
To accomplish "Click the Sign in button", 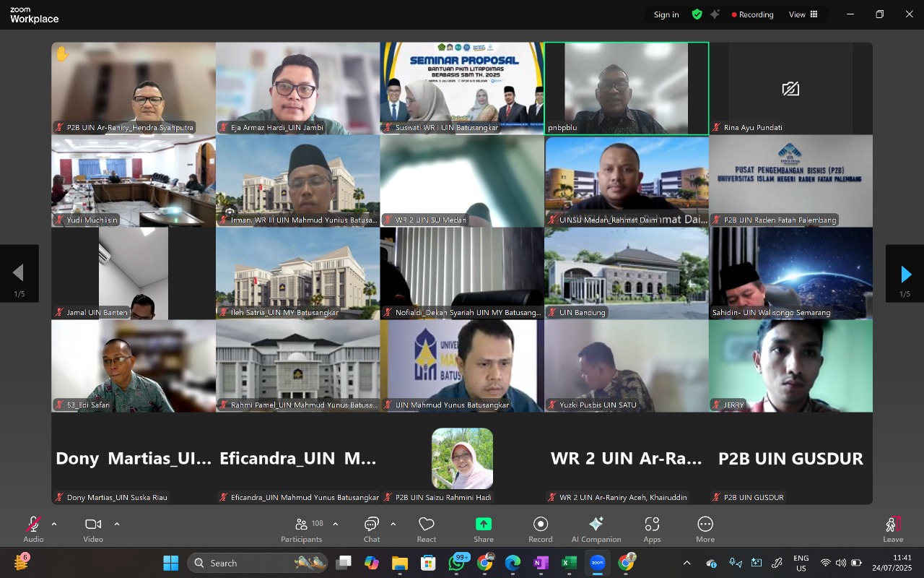I will (x=666, y=14).
